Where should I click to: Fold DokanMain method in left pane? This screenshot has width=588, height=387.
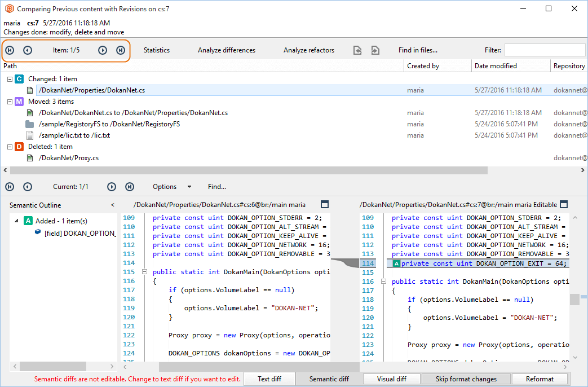(x=144, y=272)
